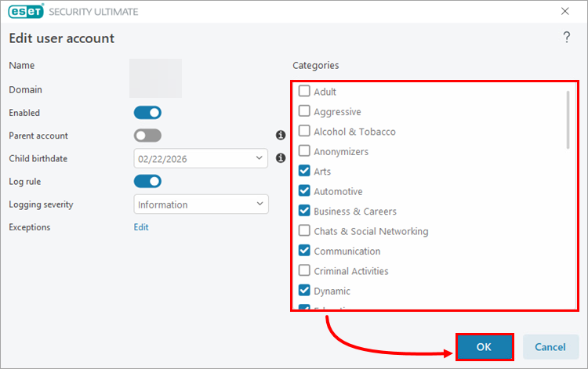The width and height of the screenshot is (588, 369).
Task: Check the Aggressive category checkbox
Action: (x=304, y=111)
